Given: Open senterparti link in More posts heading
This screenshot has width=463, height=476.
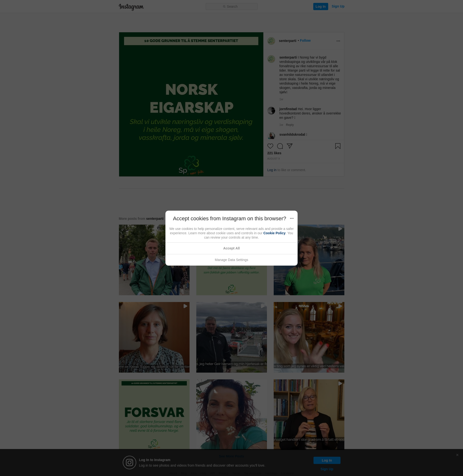Looking at the screenshot, I should [155, 219].
